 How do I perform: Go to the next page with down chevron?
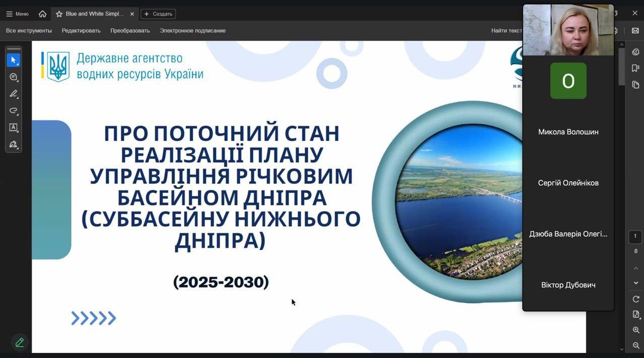[636, 283]
